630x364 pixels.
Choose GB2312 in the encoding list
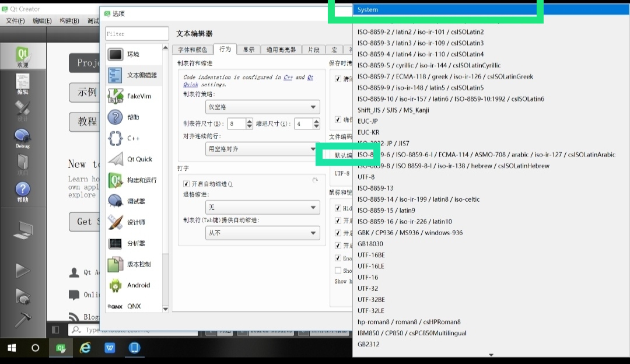coord(491,344)
